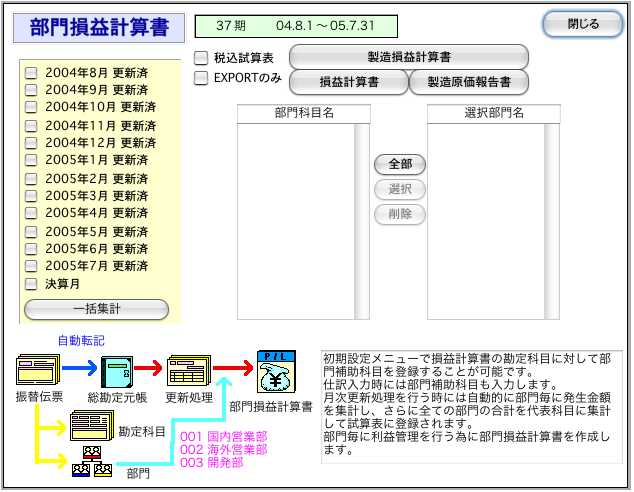634x492 pixels.
Task: Enable the 税込試算表 checkbox
Action: [201, 58]
